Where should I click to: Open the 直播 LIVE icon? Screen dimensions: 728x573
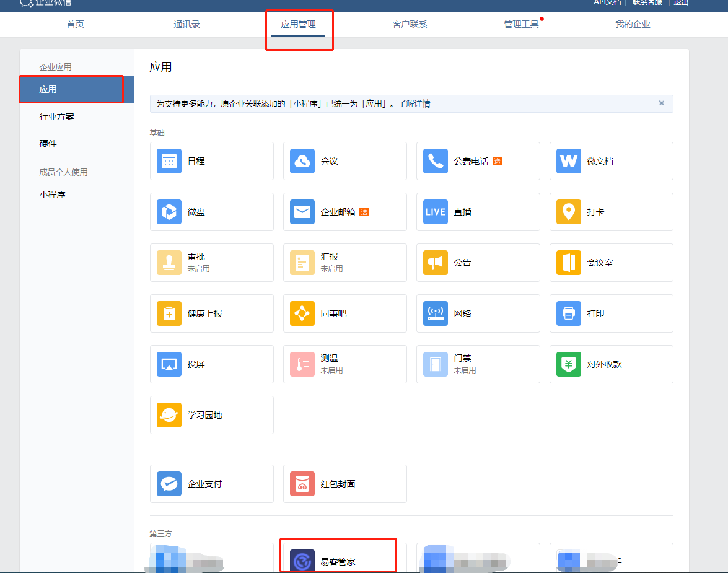436,212
